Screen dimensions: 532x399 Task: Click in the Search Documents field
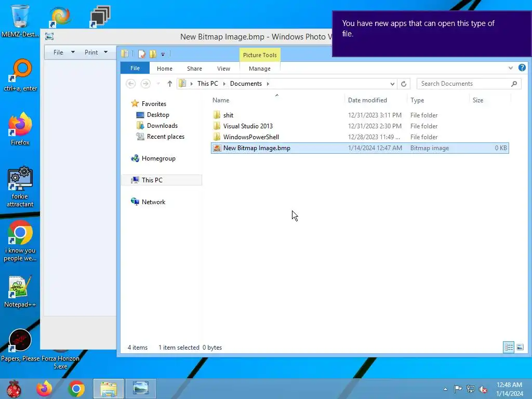469,84
